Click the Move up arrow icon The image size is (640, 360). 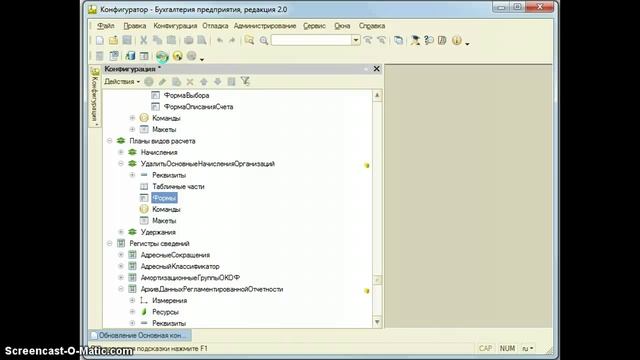tap(204, 82)
